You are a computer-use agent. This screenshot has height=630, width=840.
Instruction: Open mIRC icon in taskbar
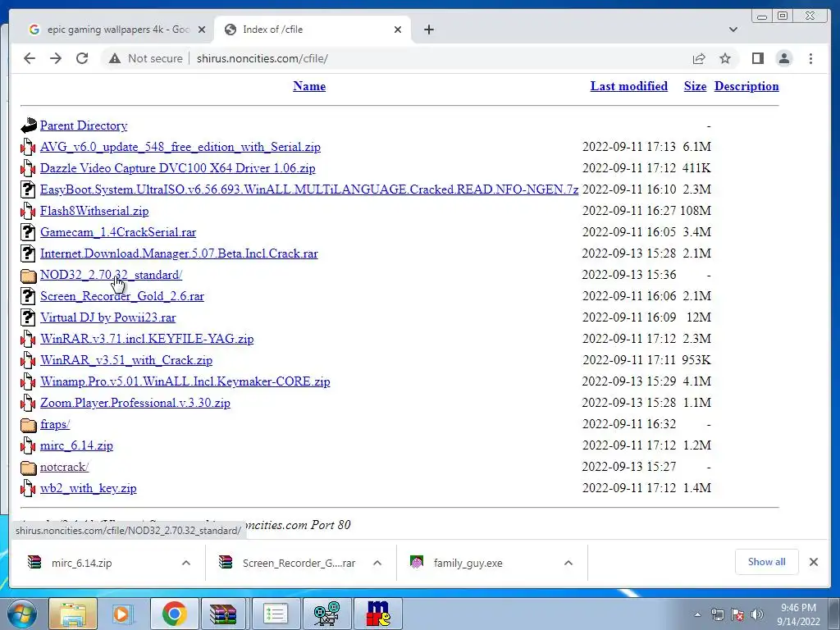point(378,614)
